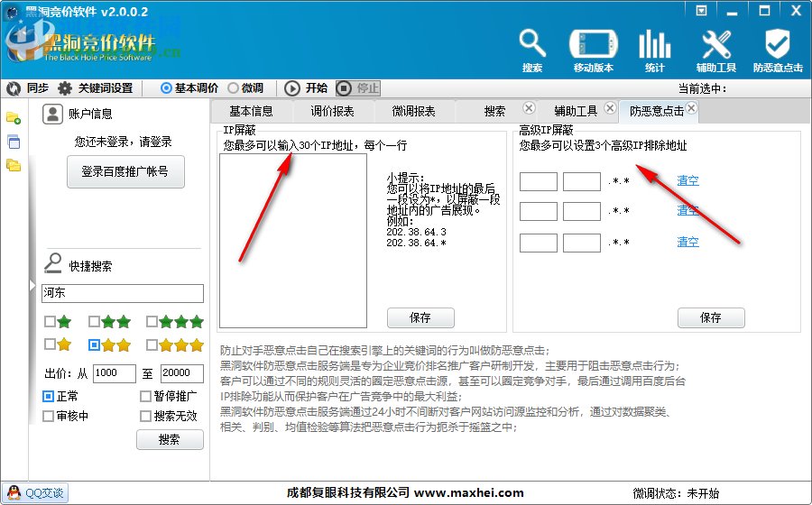This screenshot has height=505, width=812.
Task: Click the stacked folders sidebar icon
Action: 14,166
